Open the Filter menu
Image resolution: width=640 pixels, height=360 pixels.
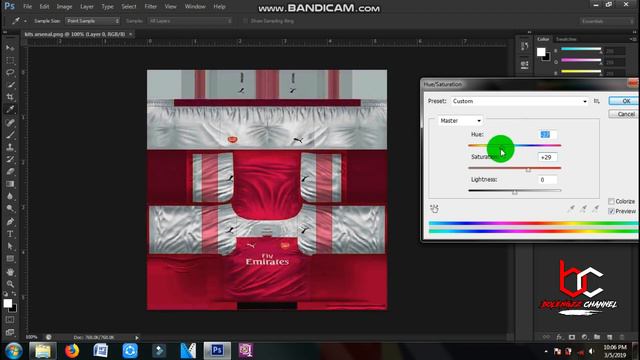151,7
